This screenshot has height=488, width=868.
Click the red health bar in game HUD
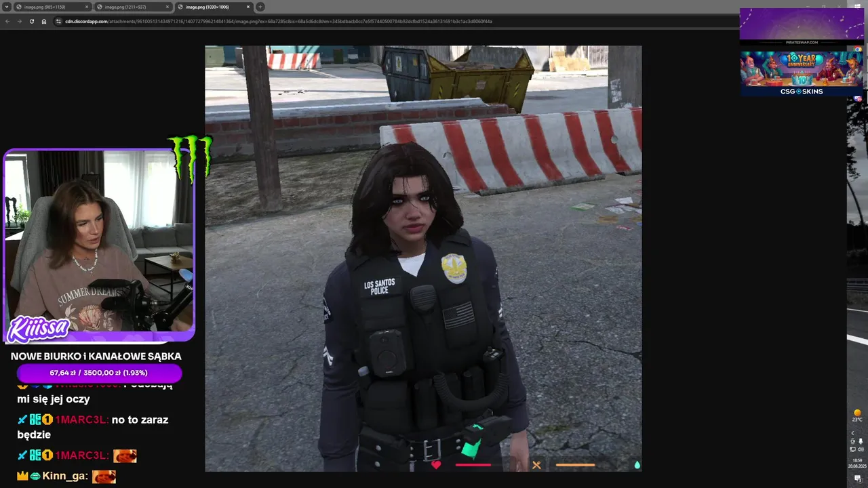[x=473, y=465]
